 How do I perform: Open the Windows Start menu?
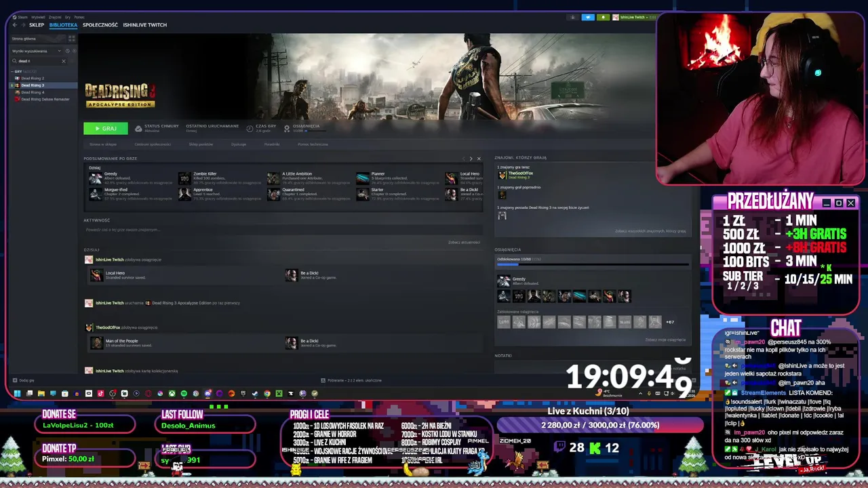click(17, 393)
